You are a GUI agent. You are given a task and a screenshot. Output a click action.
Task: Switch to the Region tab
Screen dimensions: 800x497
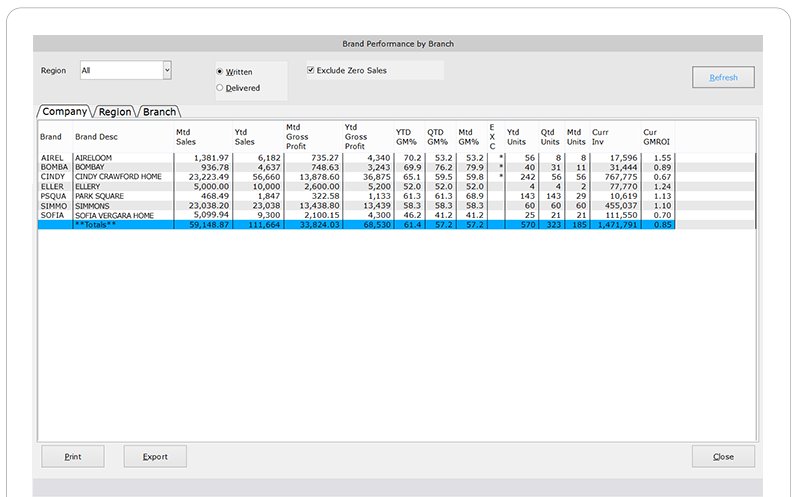pyautogui.click(x=115, y=112)
